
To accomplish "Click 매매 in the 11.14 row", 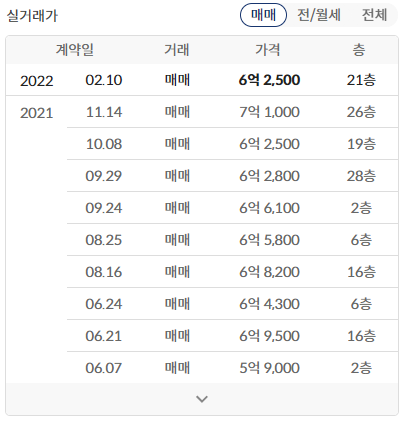I will [x=177, y=112].
